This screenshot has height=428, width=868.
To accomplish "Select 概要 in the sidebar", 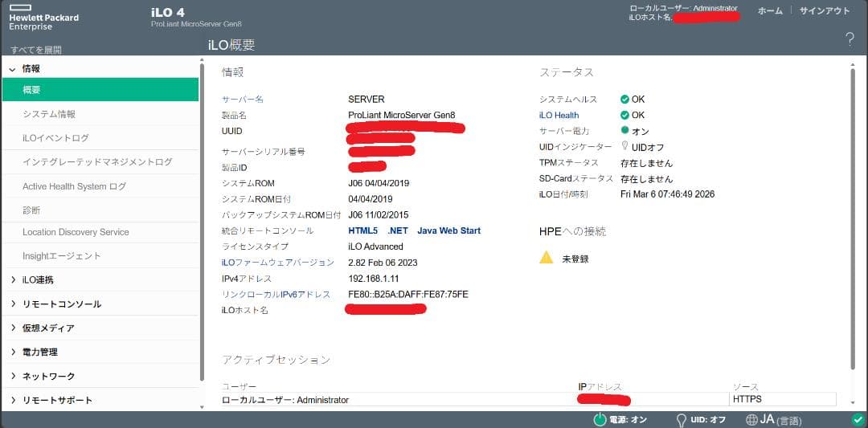I will (100, 90).
